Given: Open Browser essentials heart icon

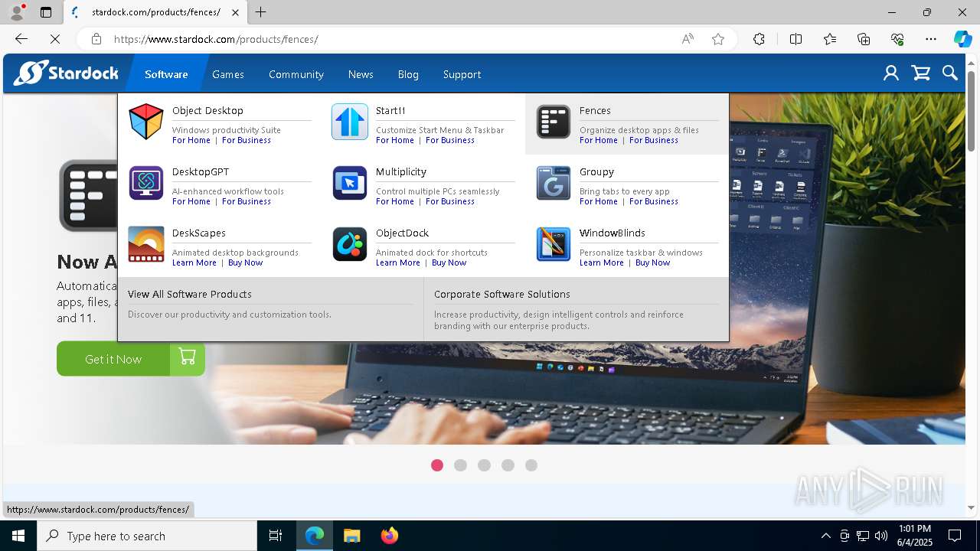Looking at the screenshot, I should (x=897, y=39).
